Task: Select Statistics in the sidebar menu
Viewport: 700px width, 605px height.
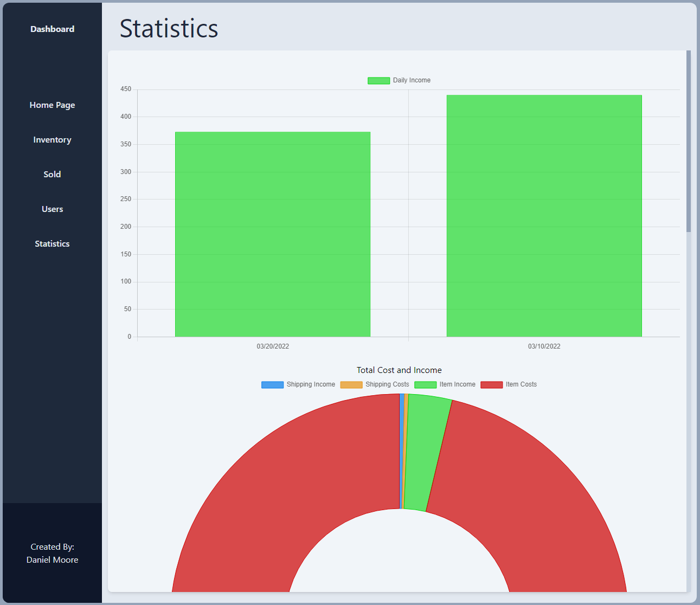Action: click(x=52, y=244)
